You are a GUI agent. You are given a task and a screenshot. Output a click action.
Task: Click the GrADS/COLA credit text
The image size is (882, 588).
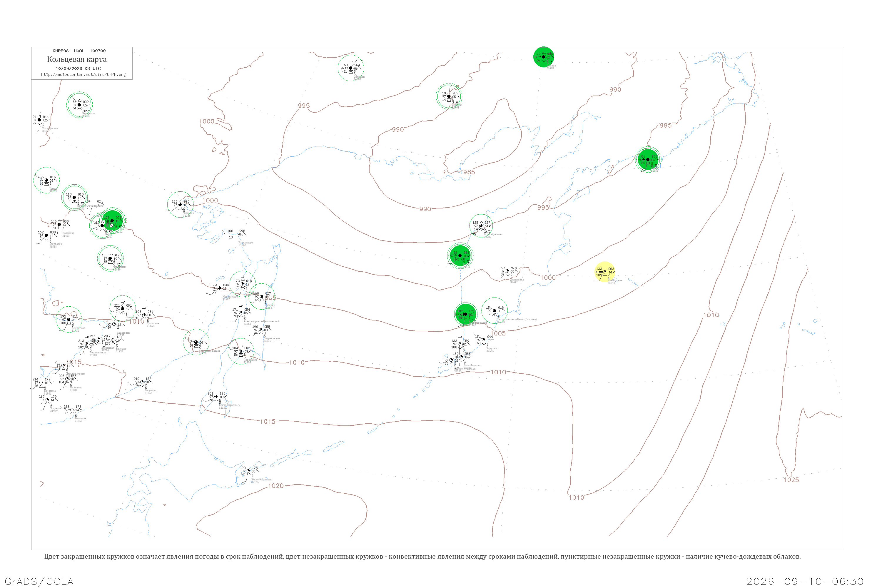(39, 581)
